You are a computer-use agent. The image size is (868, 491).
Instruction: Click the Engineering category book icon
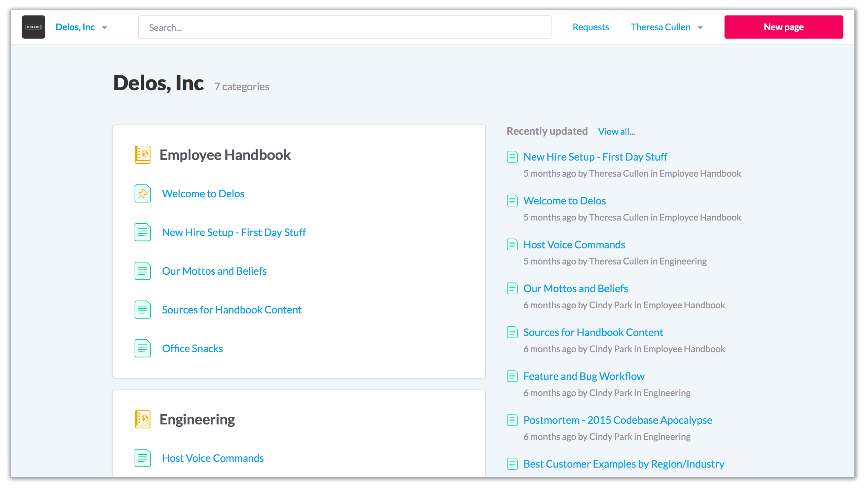(143, 419)
